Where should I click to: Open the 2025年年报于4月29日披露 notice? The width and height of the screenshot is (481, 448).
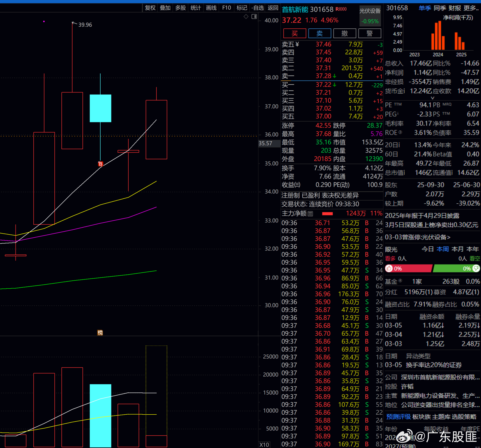coord(422,216)
